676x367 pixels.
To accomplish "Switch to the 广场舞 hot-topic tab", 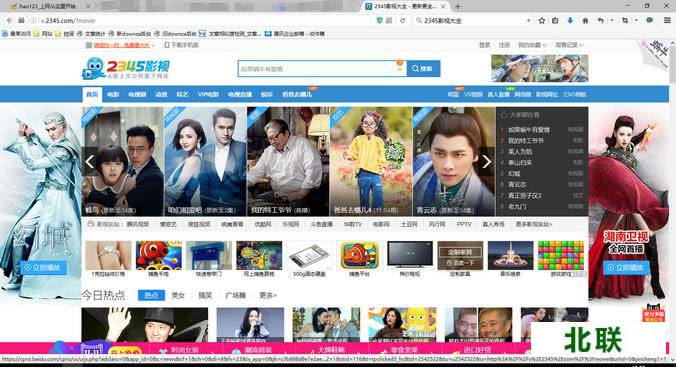I will tap(235, 295).
